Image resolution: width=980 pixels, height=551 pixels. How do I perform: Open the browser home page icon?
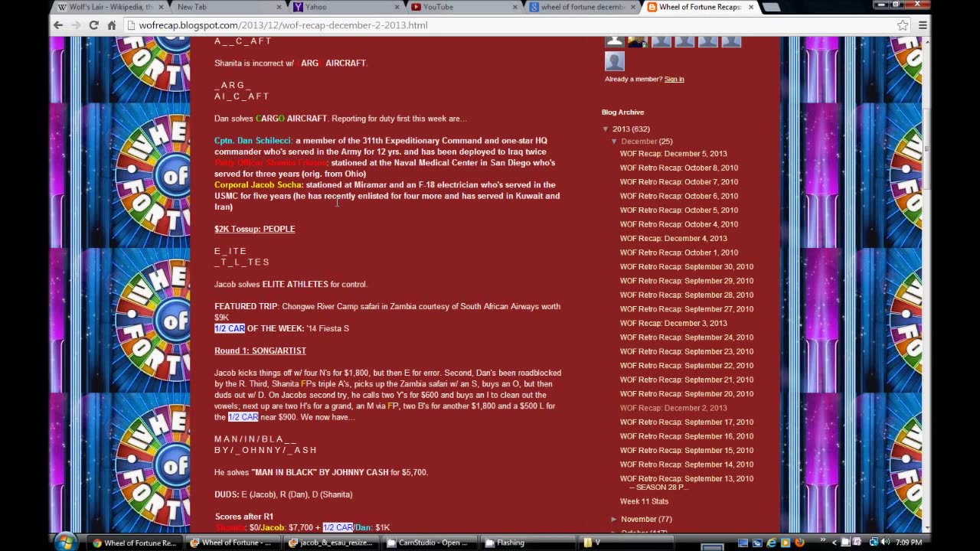[111, 25]
